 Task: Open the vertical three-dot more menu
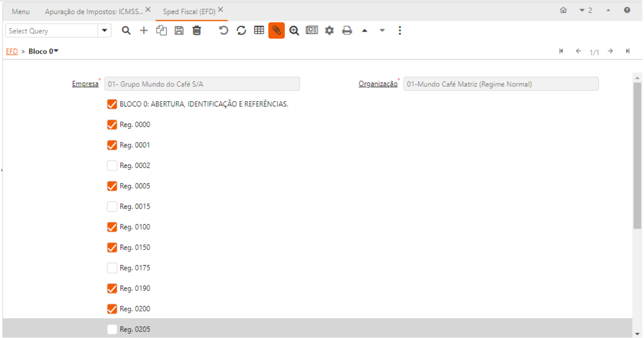pos(400,31)
